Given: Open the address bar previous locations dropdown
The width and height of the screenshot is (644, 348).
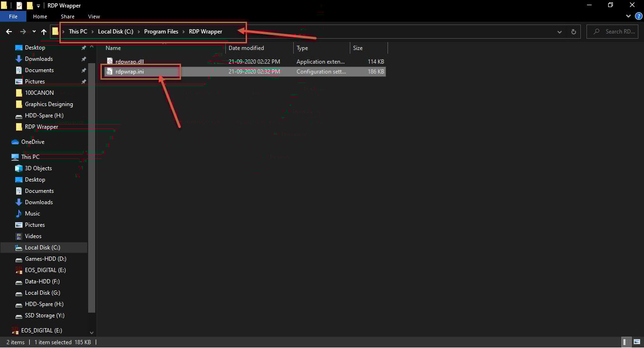Looking at the screenshot, I should (560, 32).
